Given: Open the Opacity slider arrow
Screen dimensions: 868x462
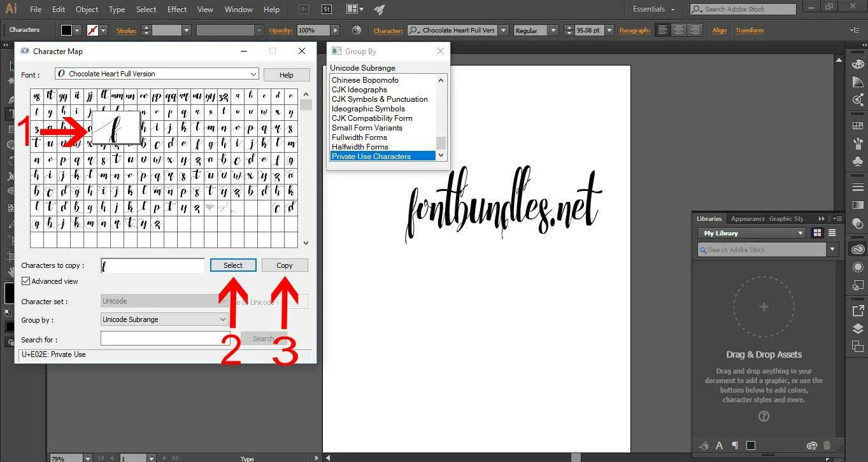Looking at the screenshot, I should [336, 31].
